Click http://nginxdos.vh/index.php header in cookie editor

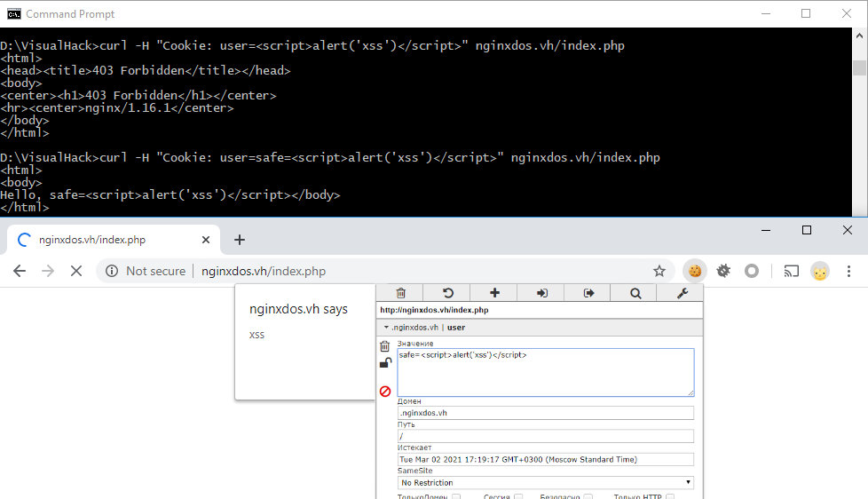(x=434, y=310)
